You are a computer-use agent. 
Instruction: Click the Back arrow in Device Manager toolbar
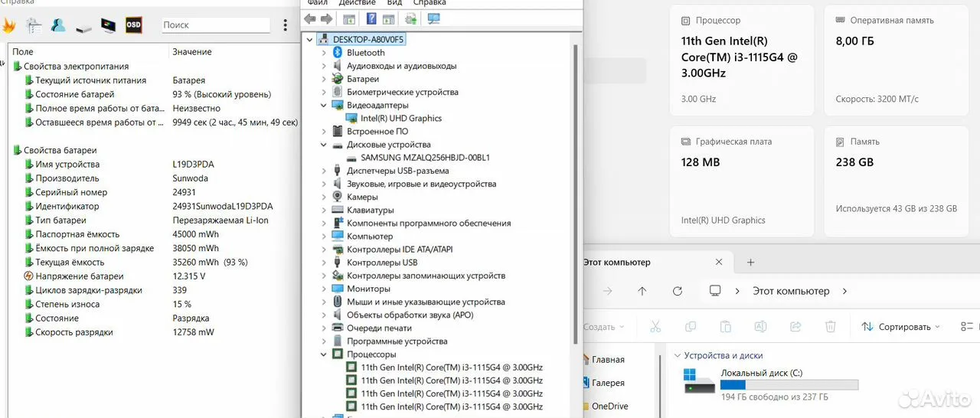click(x=310, y=18)
